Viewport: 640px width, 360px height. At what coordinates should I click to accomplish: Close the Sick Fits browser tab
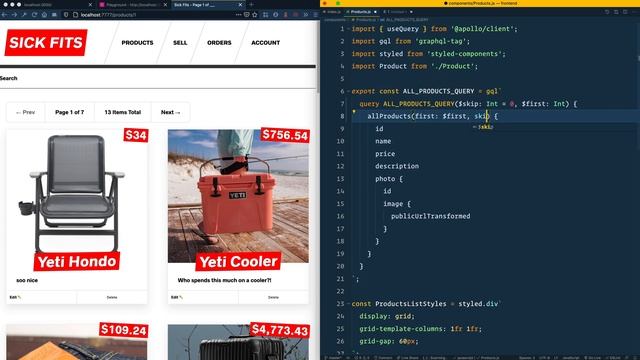tap(240, 5)
